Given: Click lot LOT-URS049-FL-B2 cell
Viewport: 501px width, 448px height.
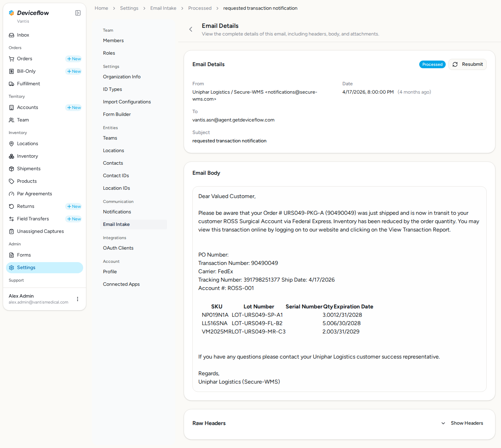Looking at the screenshot, I should (x=257, y=323).
